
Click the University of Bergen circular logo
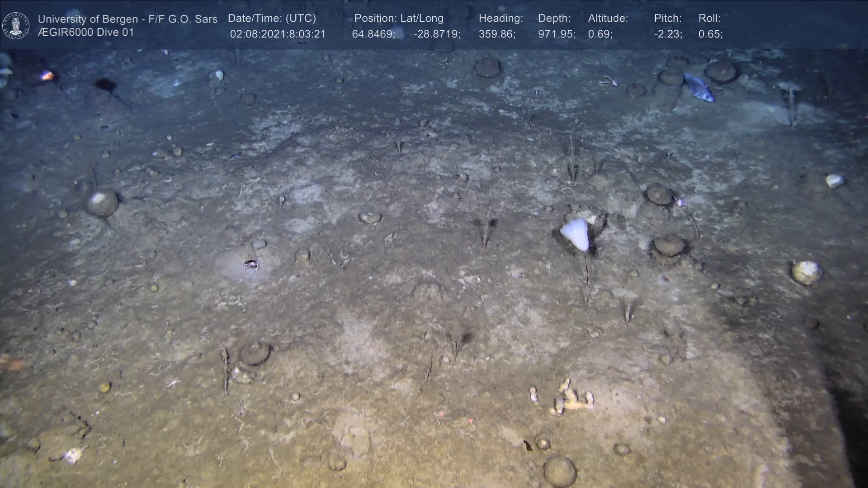point(16,25)
